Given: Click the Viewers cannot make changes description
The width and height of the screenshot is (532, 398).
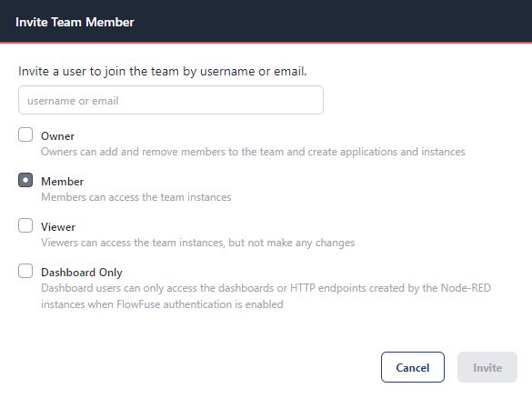Looking at the screenshot, I should click(198, 243).
